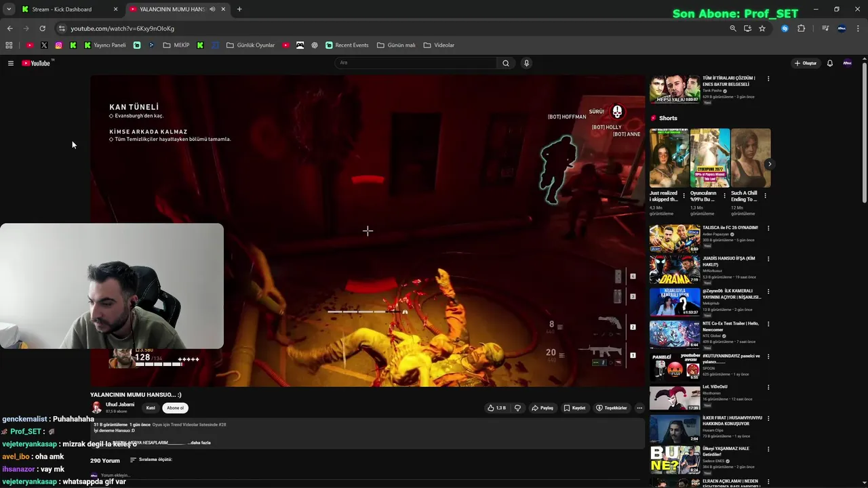Show next Shorts with the arrow
The height and width of the screenshot is (488, 868).
(769, 164)
